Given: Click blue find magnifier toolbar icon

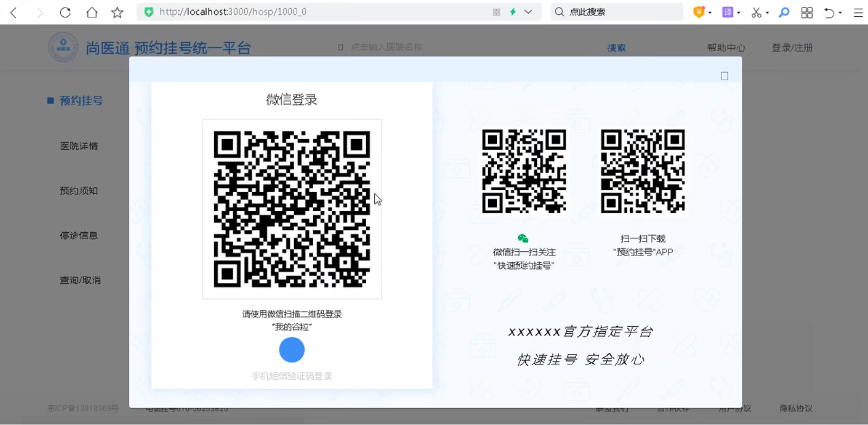Looking at the screenshot, I should click(x=784, y=12).
